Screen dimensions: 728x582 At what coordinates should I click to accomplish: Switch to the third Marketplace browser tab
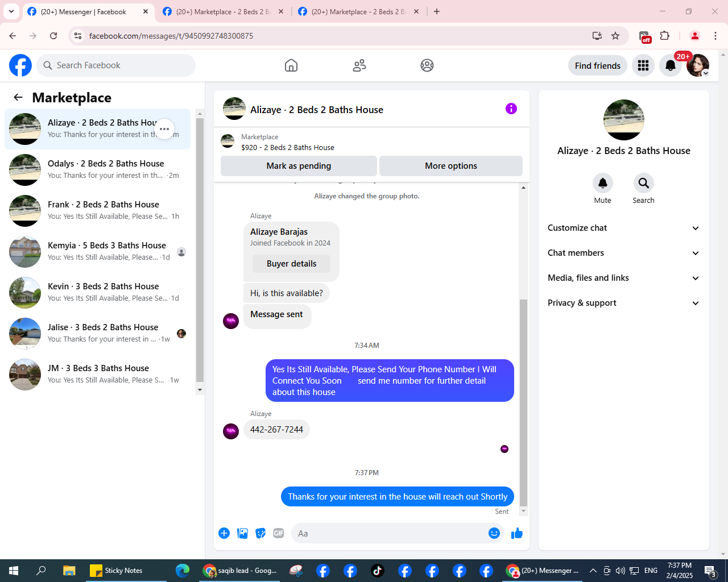358,11
